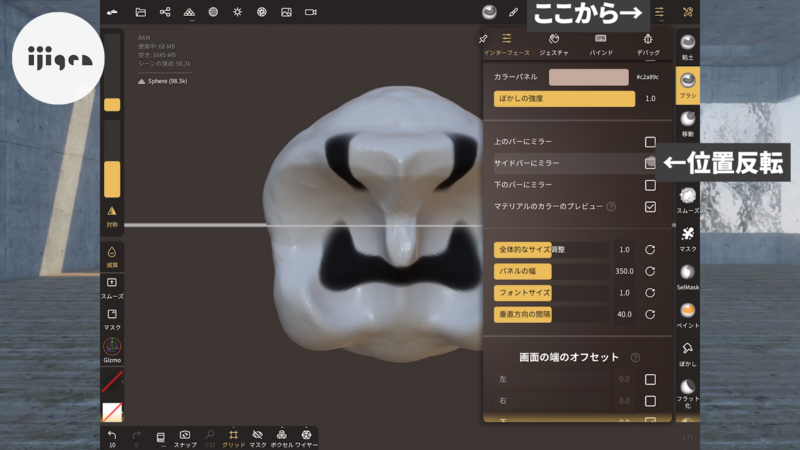Image resolution: width=800 pixels, height=450 pixels.
Task: Toggle マスク visibility in bottom bar
Action: coord(258,438)
